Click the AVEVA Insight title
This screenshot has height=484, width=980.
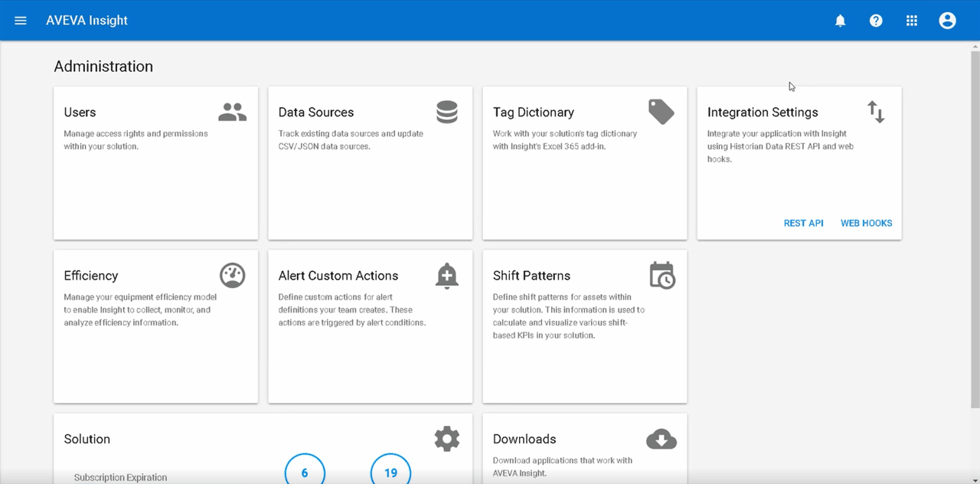click(x=87, y=21)
